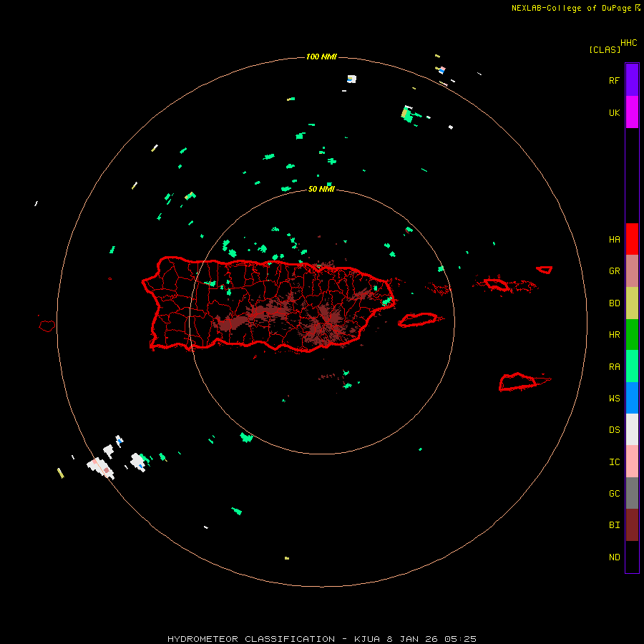Click the HA legend label
Viewport: 644px width, 644px height.
pos(614,240)
